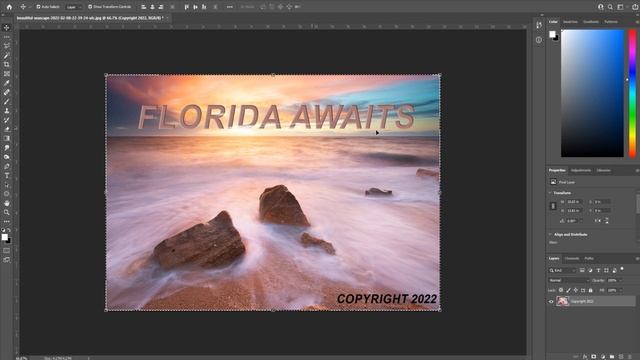Open the Edit Toolbar three-dots button
Image resolution: width=640 pixels, height=360 pixels.
click(7, 222)
